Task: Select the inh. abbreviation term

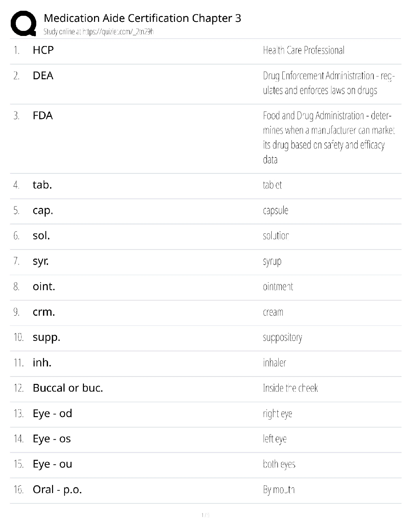Action: pyautogui.click(x=42, y=363)
